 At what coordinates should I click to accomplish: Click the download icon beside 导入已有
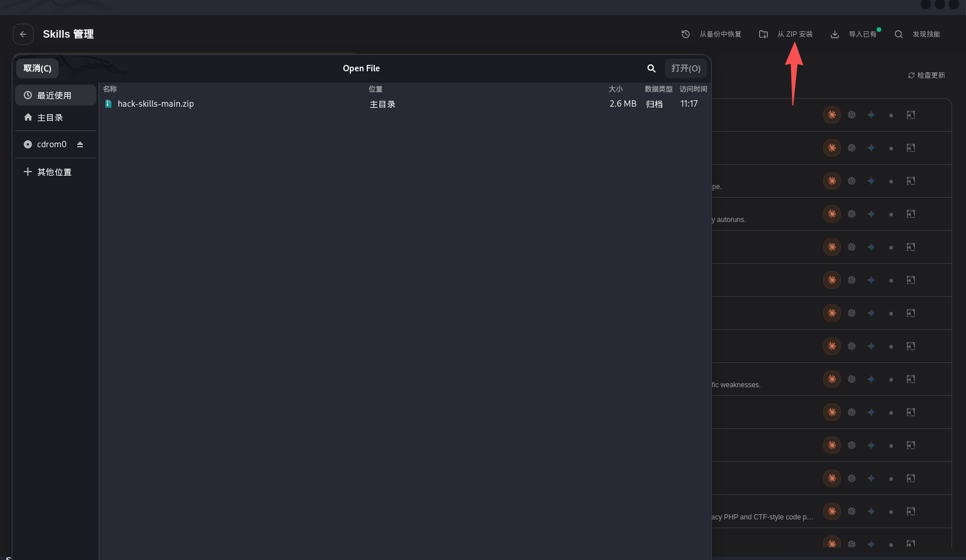834,34
